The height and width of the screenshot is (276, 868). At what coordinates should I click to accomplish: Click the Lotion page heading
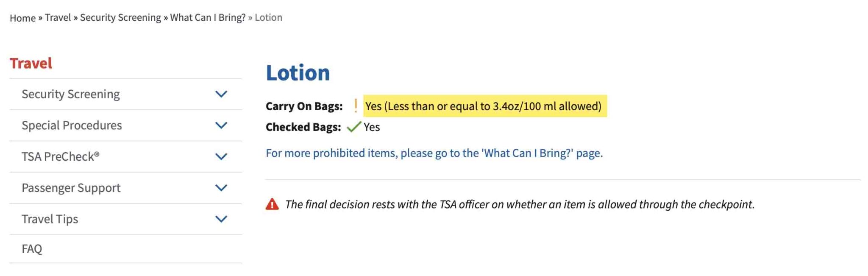click(x=298, y=73)
